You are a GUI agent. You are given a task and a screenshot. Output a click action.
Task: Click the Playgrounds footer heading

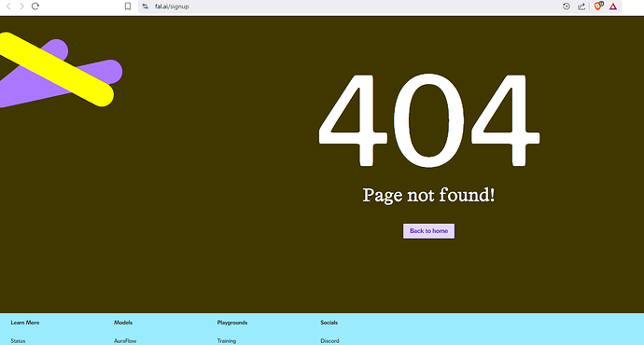click(x=232, y=323)
